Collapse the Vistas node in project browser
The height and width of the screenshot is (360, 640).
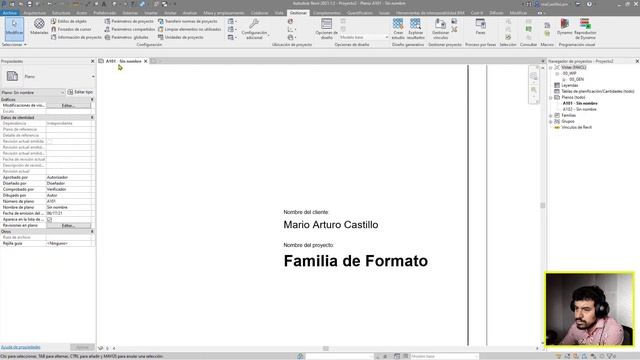pyautogui.click(x=551, y=67)
